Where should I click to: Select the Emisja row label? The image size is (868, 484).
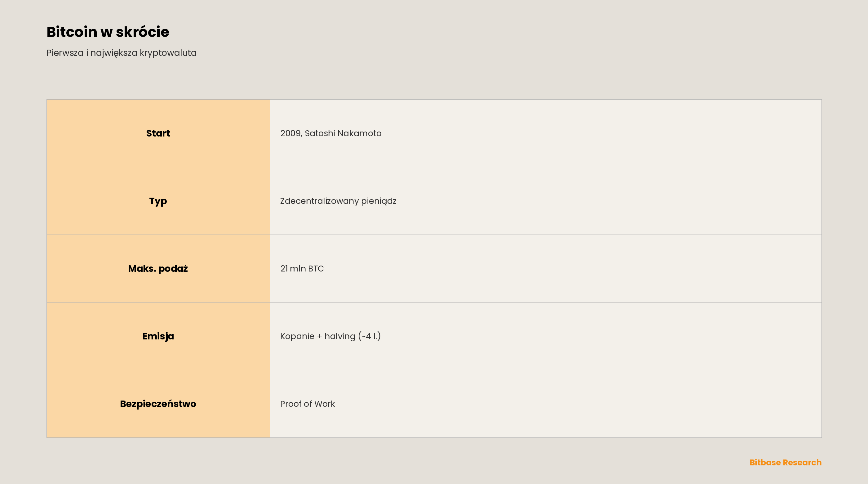(158, 336)
